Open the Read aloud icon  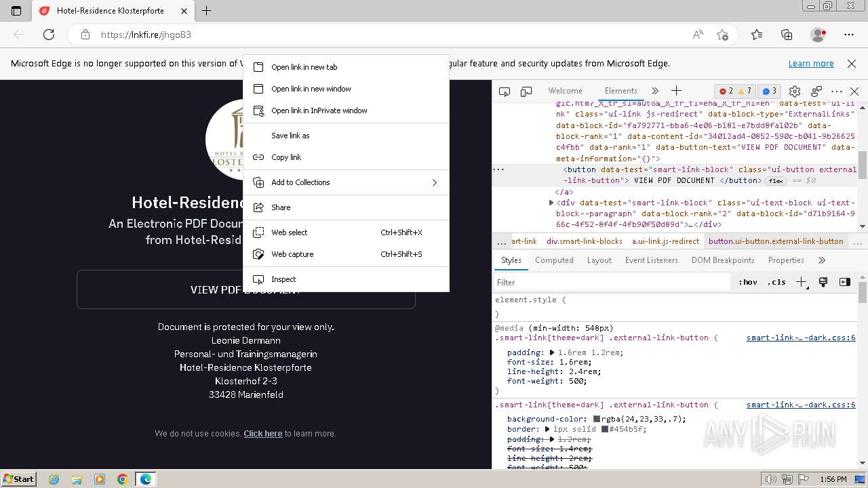coord(698,35)
